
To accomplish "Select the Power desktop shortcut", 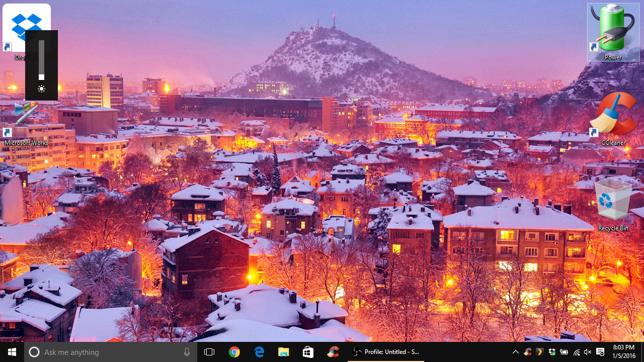I will coord(612,31).
